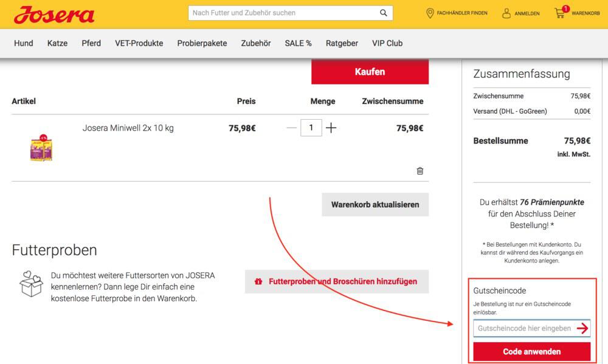Image resolution: width=608 pixels, height=364 pixels.
Task: Click the inkl. MwSt. text
Action: click(x=574, y=154)
